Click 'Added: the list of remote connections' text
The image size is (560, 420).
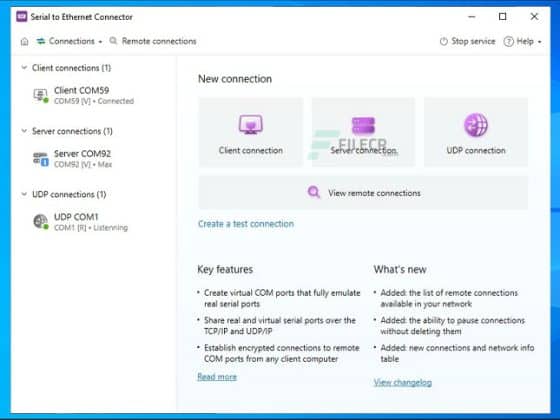tap(449, 298)
